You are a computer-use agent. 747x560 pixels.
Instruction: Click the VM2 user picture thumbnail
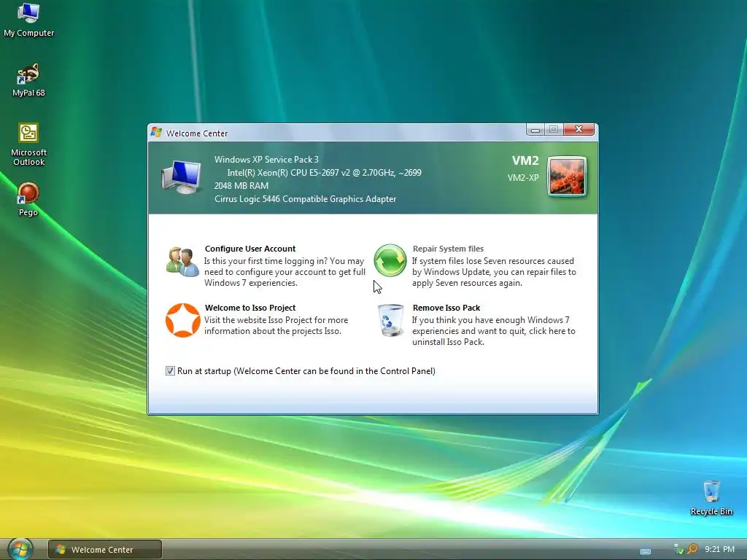coord(567,176)
